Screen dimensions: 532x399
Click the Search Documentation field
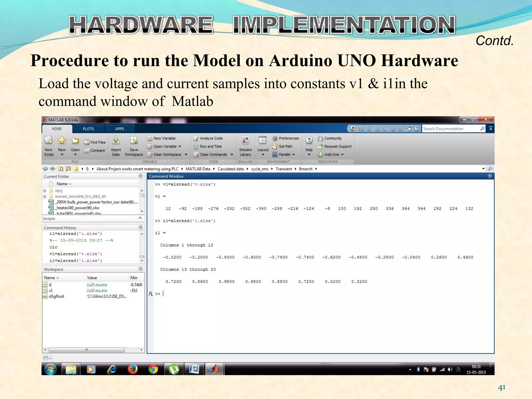pos(451,129)
